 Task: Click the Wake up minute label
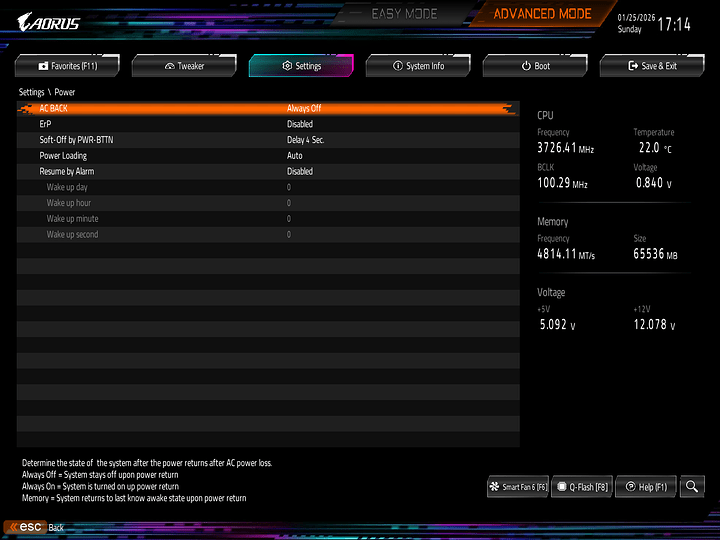tap(72, 219)
